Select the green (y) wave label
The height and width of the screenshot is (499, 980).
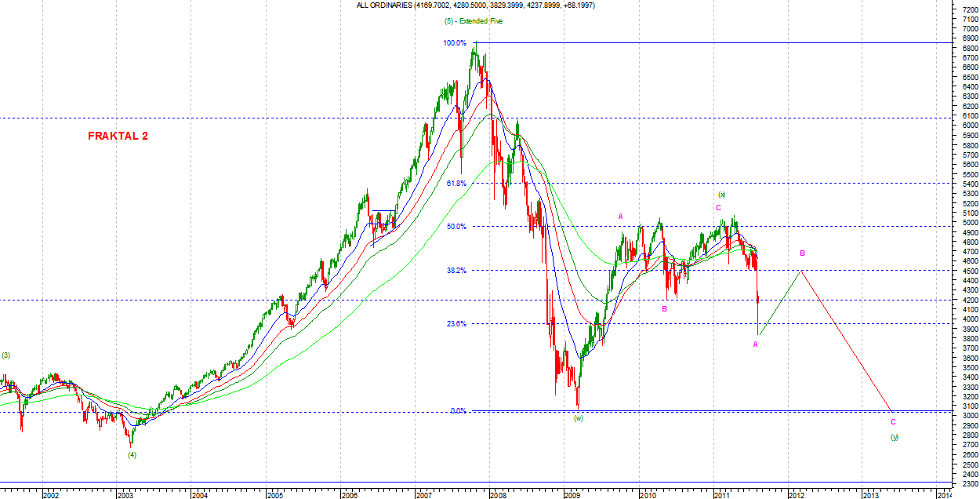point(894,437)
